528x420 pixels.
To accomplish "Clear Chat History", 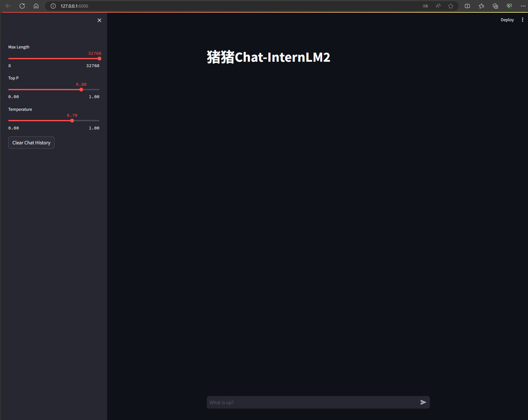I will pyautogui.click(x=31, y=143).
